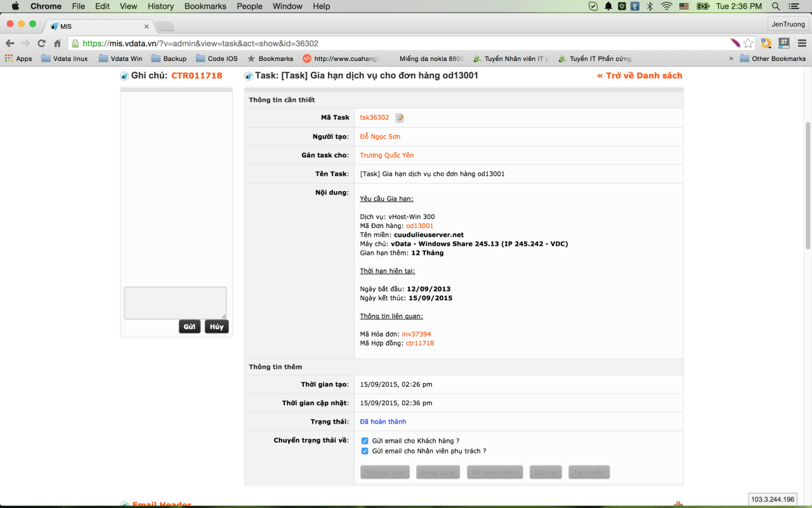Image resolution: width=812 pixels, height=508 pixels.
Task: Open the extension icon showing badge 37
Action: pyautogui.click(x=784, y=43)
